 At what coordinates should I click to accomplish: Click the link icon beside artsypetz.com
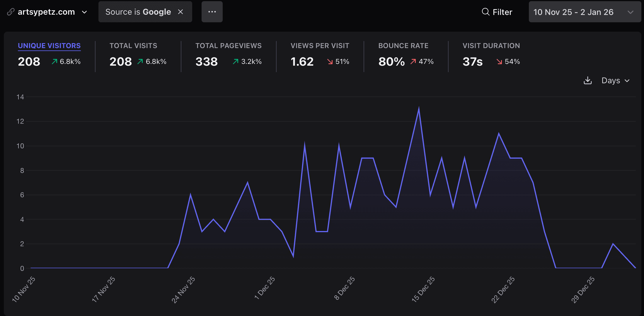click(x=11, y=12)
